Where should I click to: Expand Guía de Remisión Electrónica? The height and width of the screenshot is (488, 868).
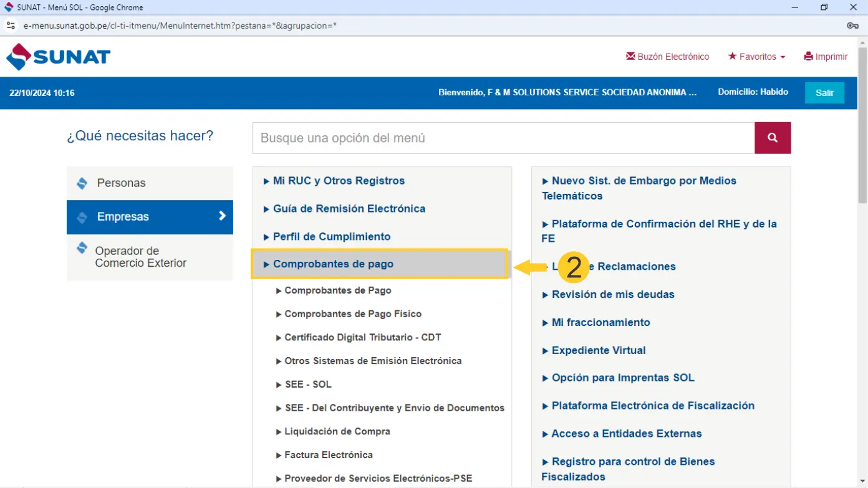tap(349, 209)
